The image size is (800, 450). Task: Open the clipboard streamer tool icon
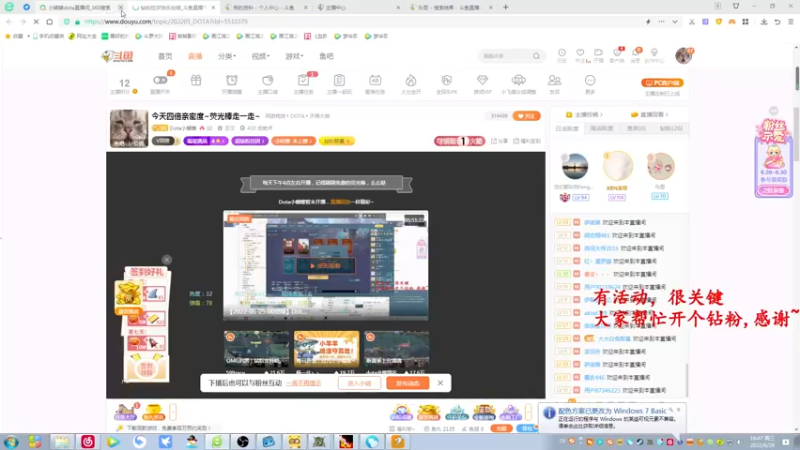tap(339, 81)
